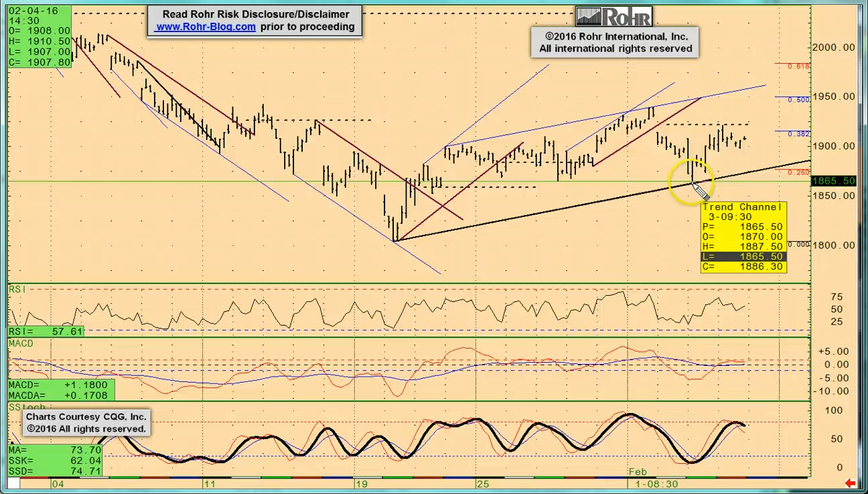Click the RSI= 57.61 value box
Screen dimensions: 868x494
coord(46,331)
